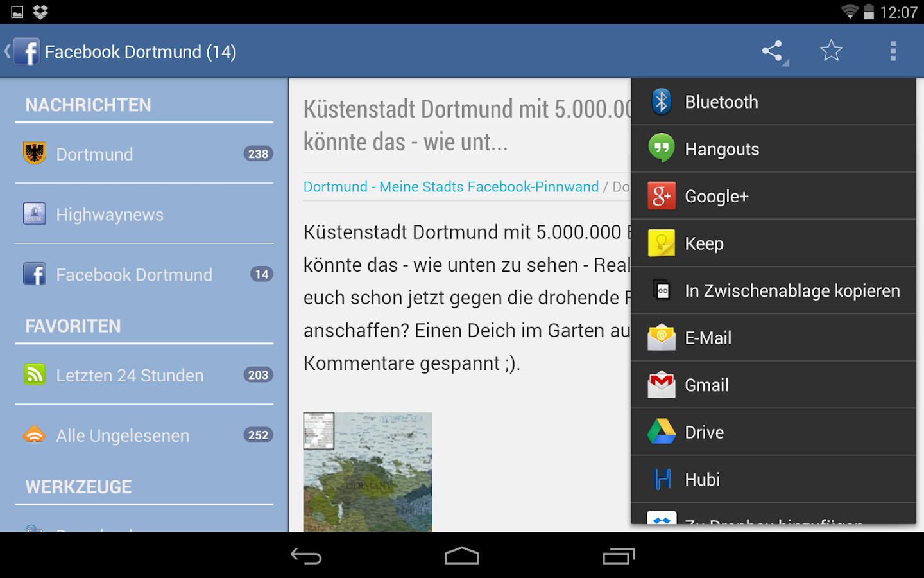Click the Hubi blue icon
This screenshot has height=578, width=924.
(x=662, y=479)
